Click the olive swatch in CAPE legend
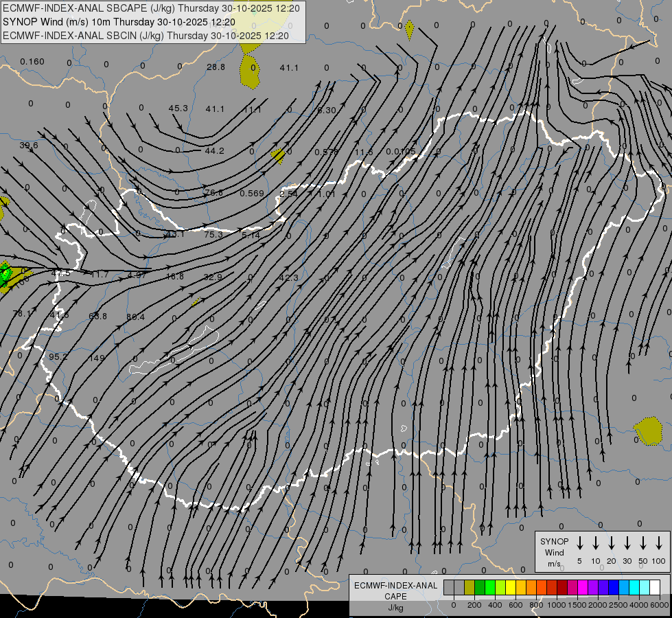672x618 pixels. tap(470, 588)
